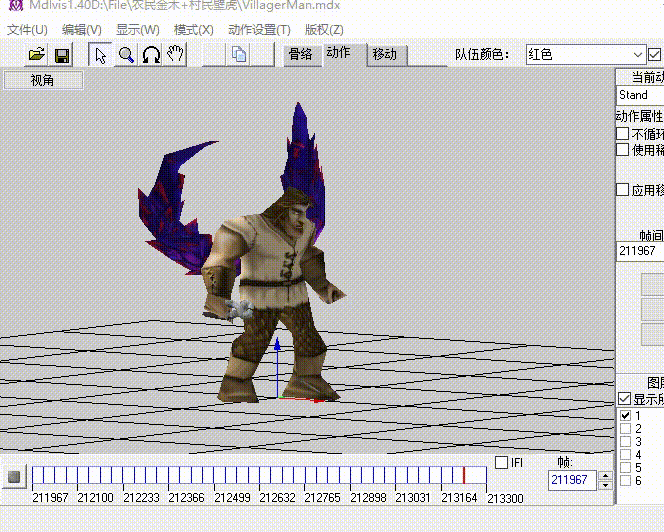Click the 帧 frame number input field
Viewport: 664px width, 532px height.
click(573, 480)
